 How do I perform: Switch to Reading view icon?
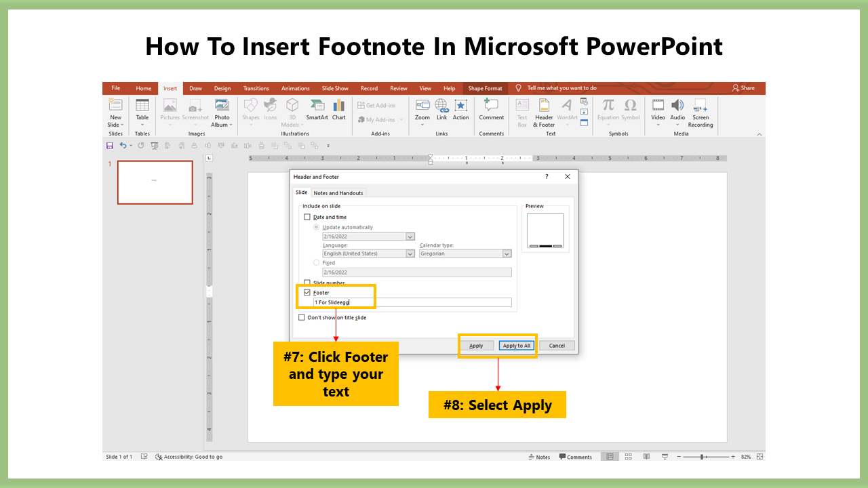[x=646, y=457]
